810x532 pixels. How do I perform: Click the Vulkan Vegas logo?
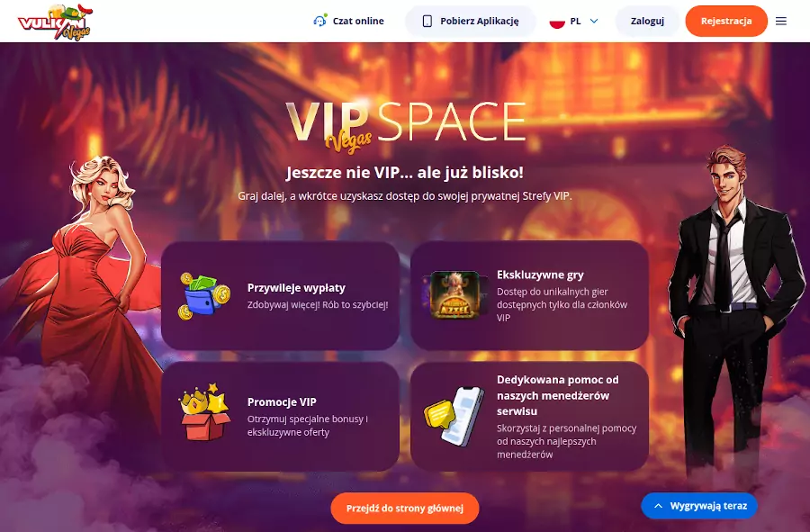(x=55, y=22)
